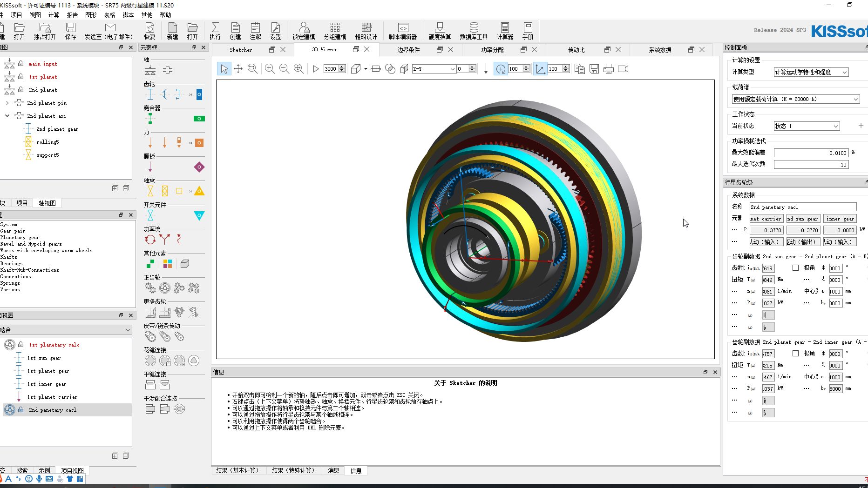Open the 数据库工具 database tool
This screenshot has width=868, height=488.
pos(474,31)
